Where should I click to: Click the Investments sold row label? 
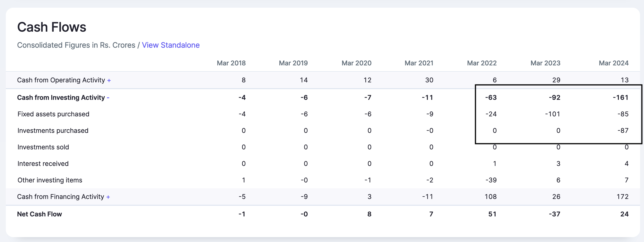(x=43, y=147)
